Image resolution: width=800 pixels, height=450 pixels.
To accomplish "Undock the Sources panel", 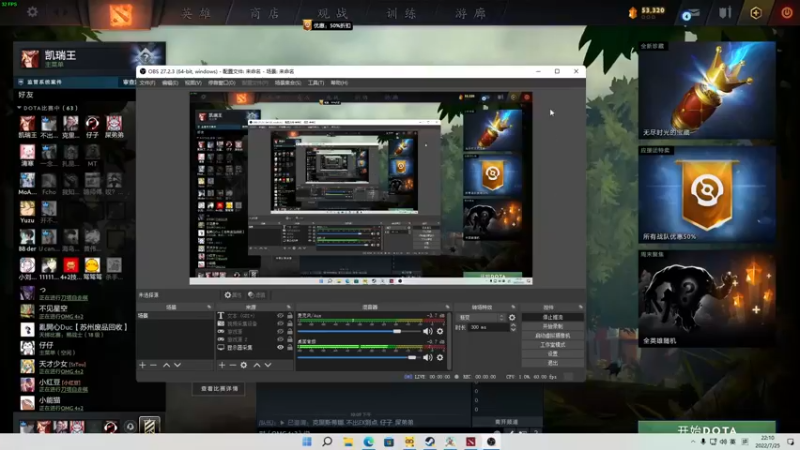I will click(x=289, y=307).
